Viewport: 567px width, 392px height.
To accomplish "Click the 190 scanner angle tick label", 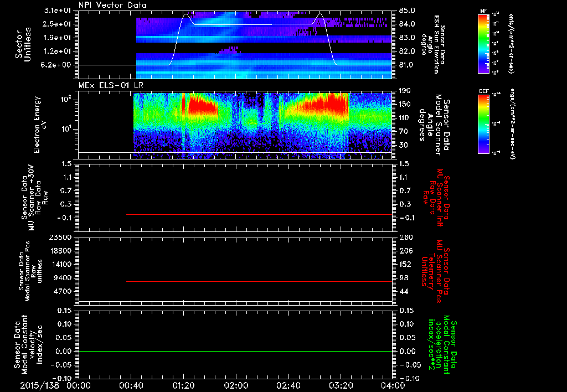I will tap(405, 90).
